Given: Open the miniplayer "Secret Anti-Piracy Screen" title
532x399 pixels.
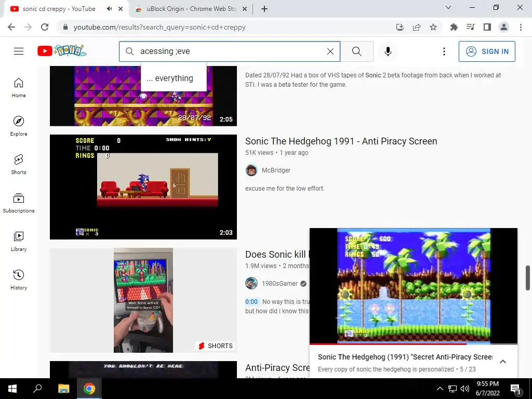Looking at the screenshot, I should (x=405, y=357).
